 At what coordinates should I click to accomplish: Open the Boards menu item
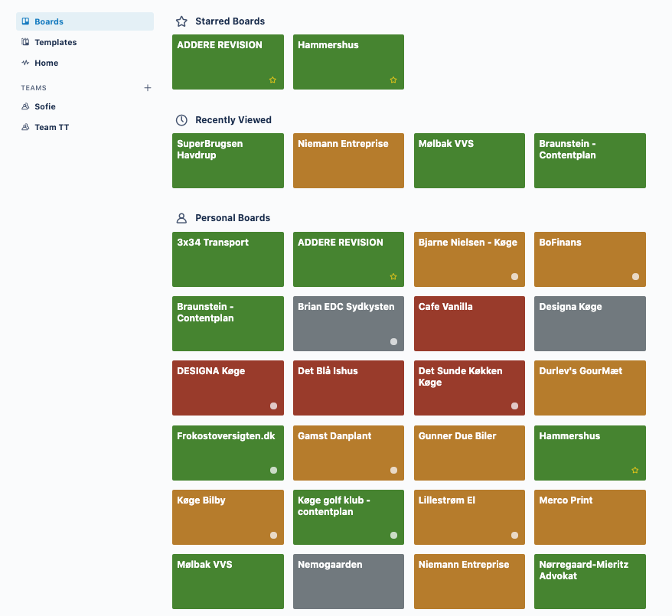85,21
